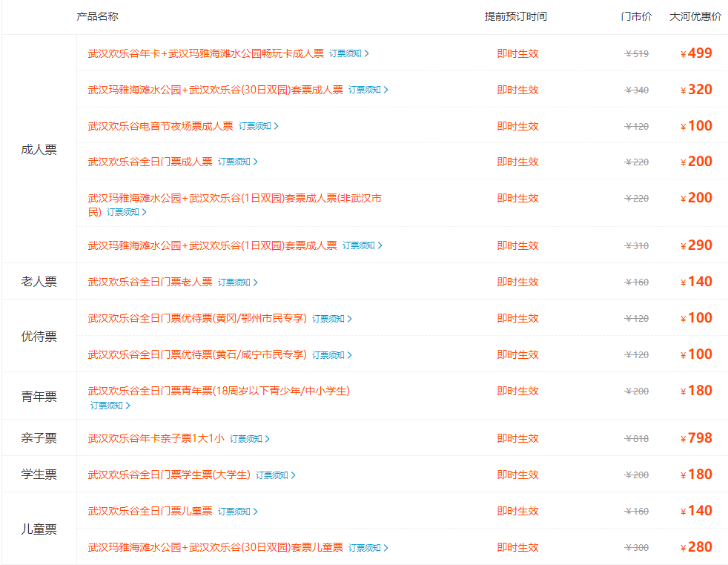Viewport: 728px width, 565px height.
Task: Open 武汉欢乐谷年卡+玛雅海滩水公园畅玩卡成人票 product link
Action: [205, 53]
